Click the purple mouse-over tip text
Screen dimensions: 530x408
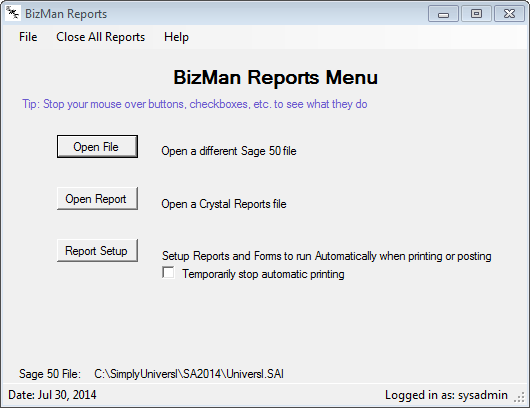(195, 104)
